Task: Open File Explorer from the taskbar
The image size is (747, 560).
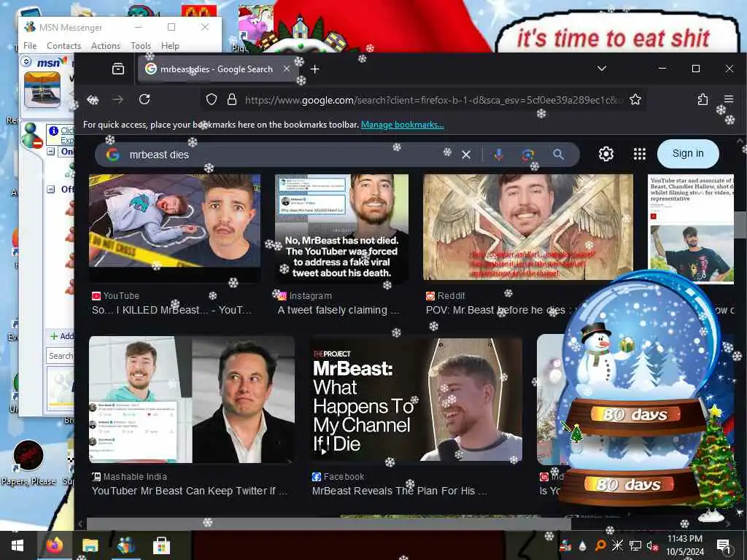Action: (90, 545)
